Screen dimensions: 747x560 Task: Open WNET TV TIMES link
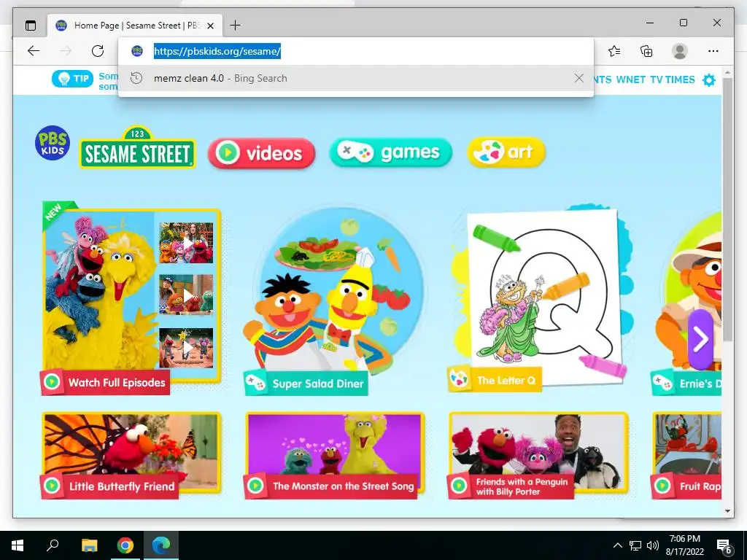tap(656, 79)
